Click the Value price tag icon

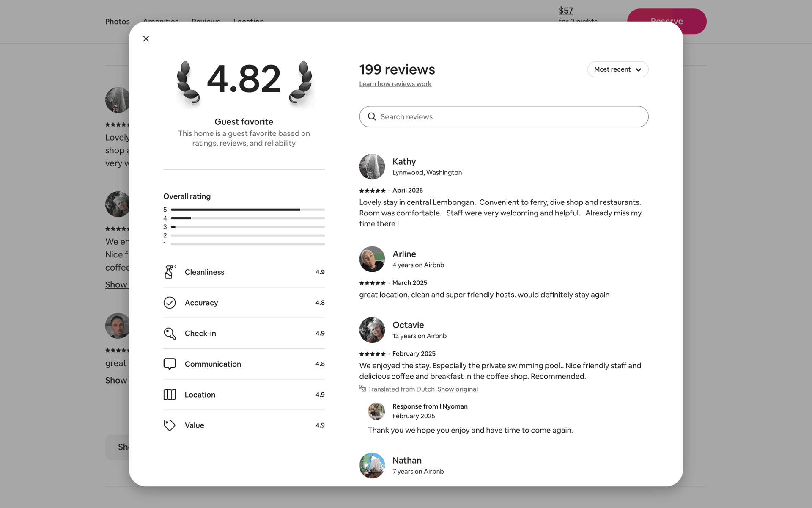[170, 425]
